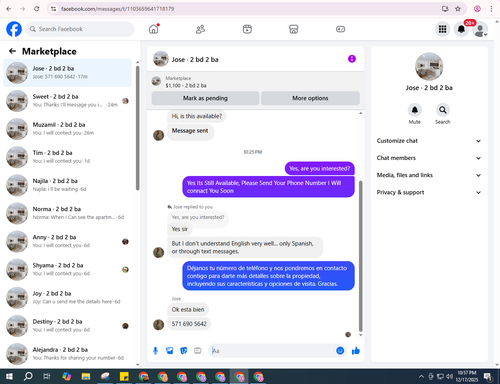Click the Search Facebook field
Image resolution: width=500 pixels, height=384 pixels.
click(x=80, y=29)
